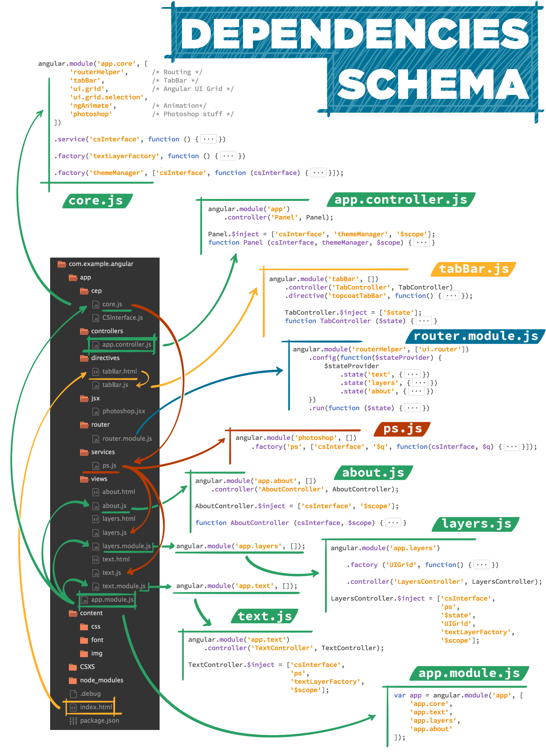The image size is (546, 756).
Task: Click the content folder icon
Action: pos(73,613)
